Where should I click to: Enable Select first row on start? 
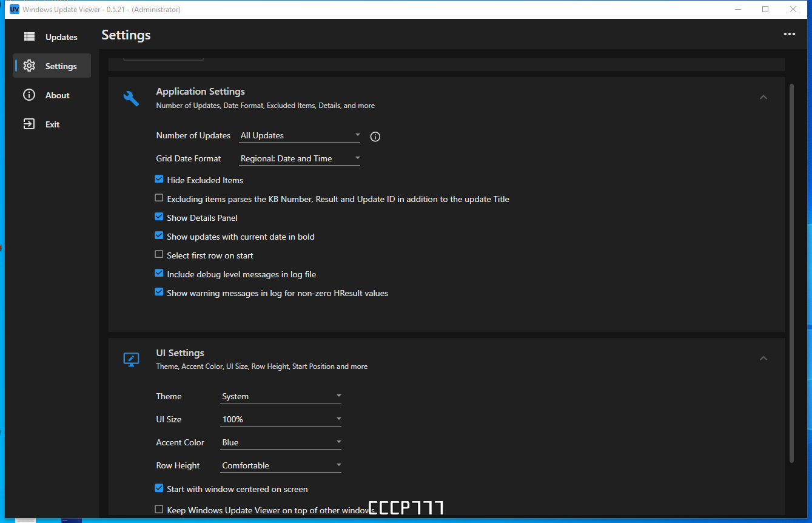point(159,254)
